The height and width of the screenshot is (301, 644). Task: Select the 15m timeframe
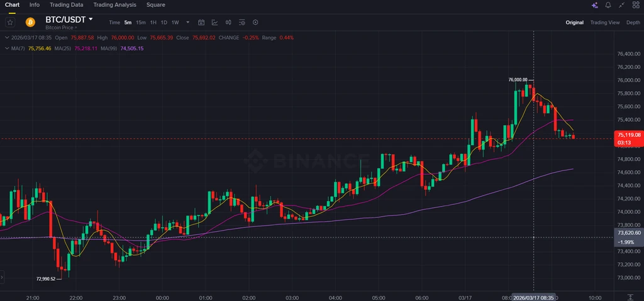click(141, 23)
